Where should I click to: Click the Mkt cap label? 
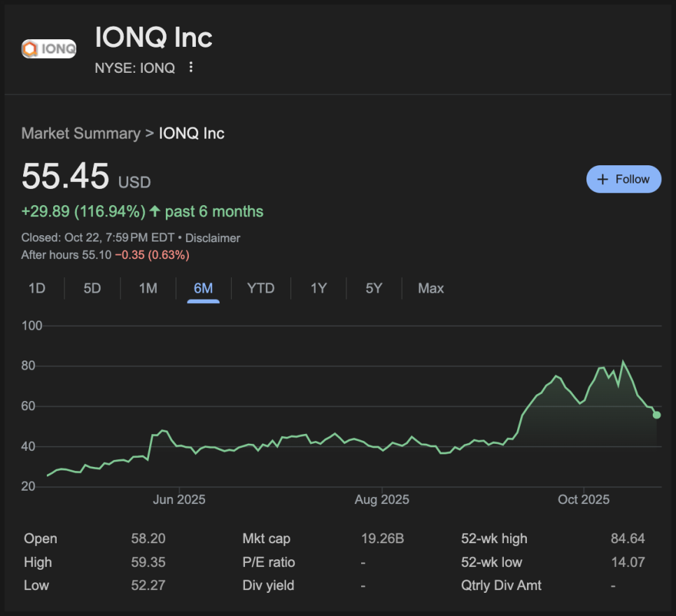pos(266,539)
